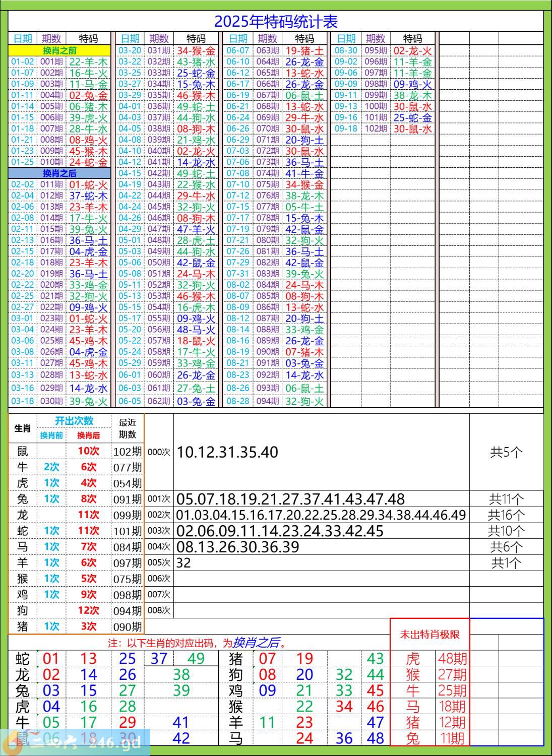552x756 pixels.
Task: Select the date cell "02-02"
Action: [x=23, y=184]
